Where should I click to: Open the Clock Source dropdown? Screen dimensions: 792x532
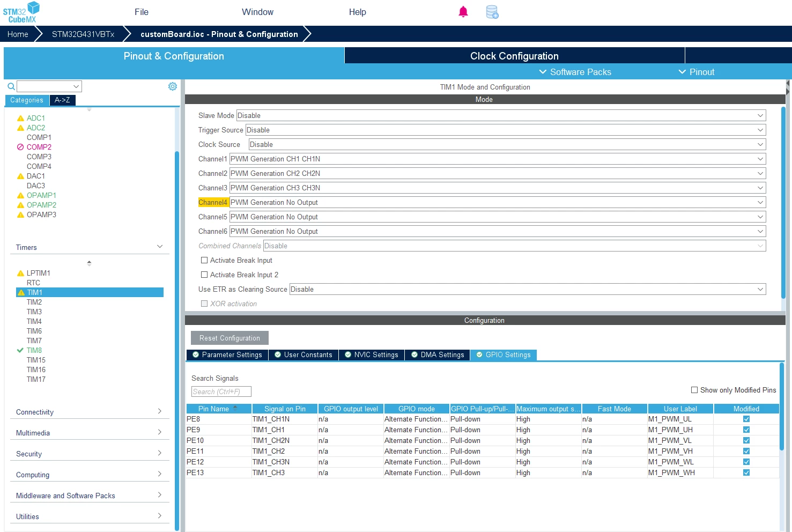point(507,144)
